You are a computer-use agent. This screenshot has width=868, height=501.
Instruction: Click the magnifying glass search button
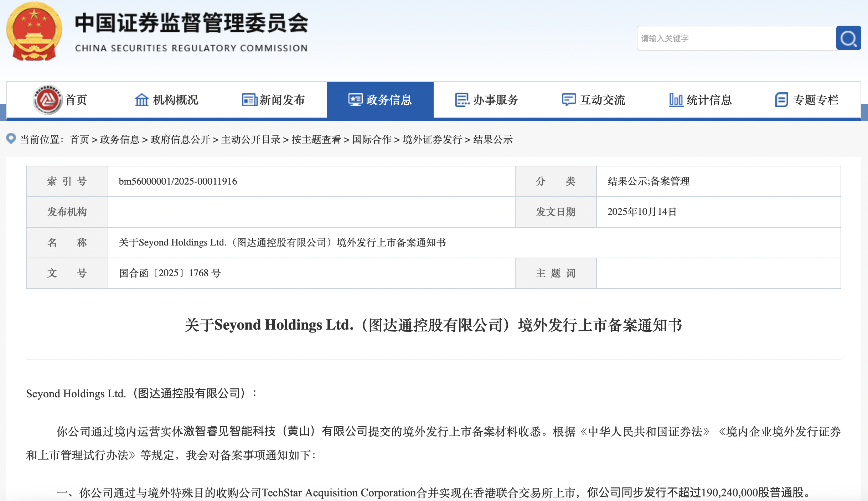tap(848, 38)
